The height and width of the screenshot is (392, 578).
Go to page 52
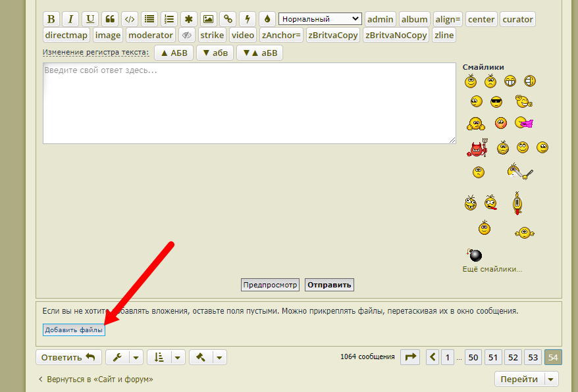(x=513, y=357)
